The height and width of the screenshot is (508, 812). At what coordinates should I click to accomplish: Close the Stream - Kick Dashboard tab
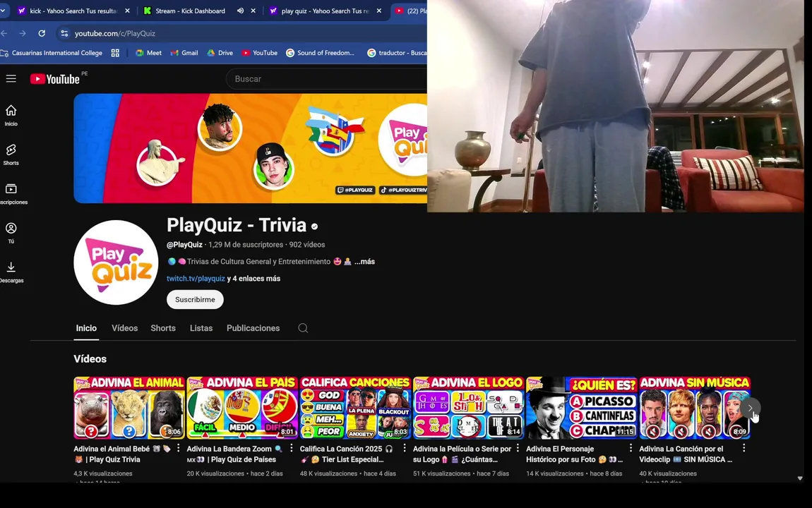coord(253,11)
